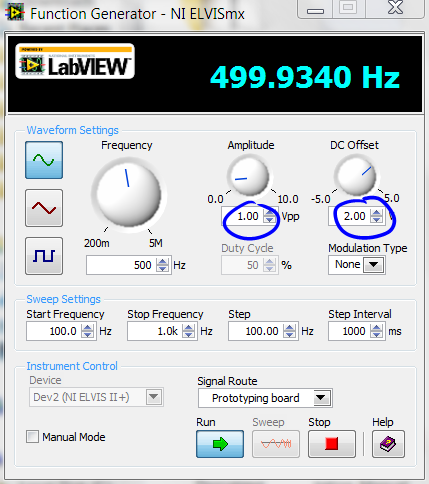Decrease Step Interval with the down arrow
429x484 pixels.
[376, 335]
